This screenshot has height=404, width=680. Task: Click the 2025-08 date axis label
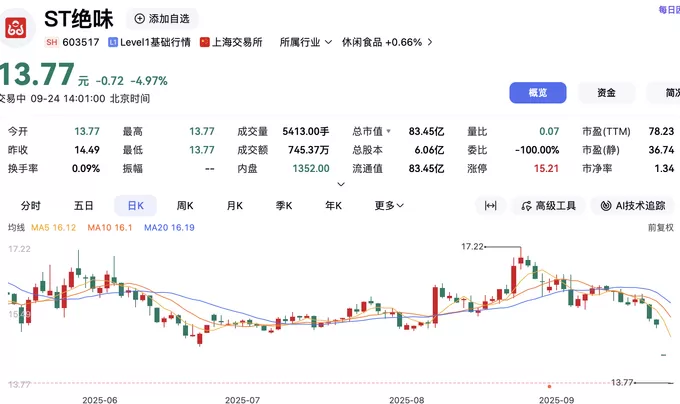pos(407,400)
